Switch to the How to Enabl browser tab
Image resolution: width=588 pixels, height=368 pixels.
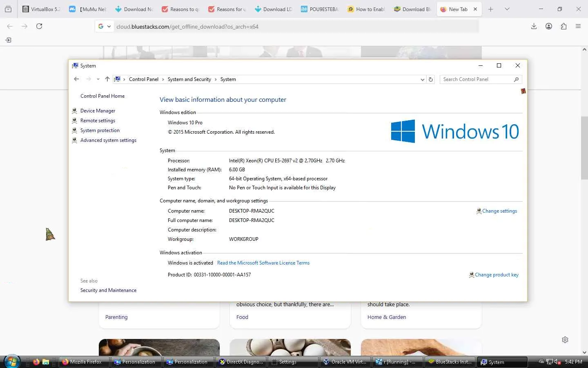tap(366, 9)
